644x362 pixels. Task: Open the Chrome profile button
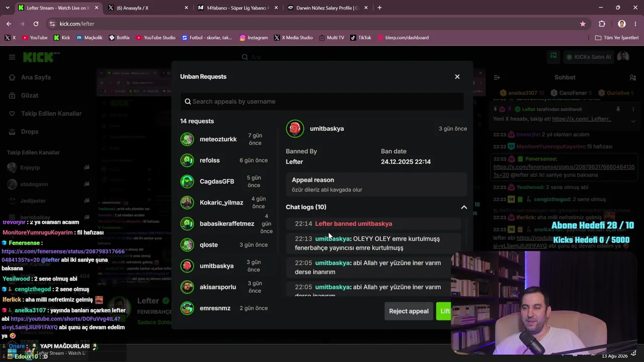[622, 24]
